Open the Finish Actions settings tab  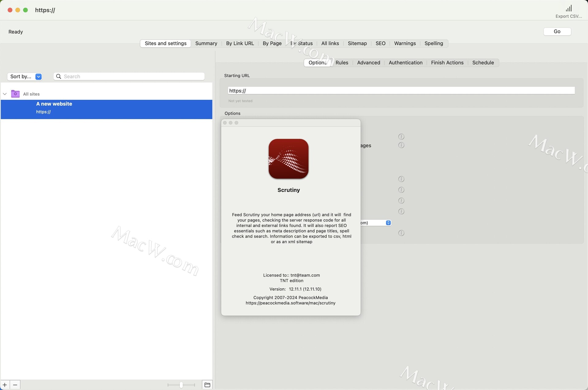point(447,63)
